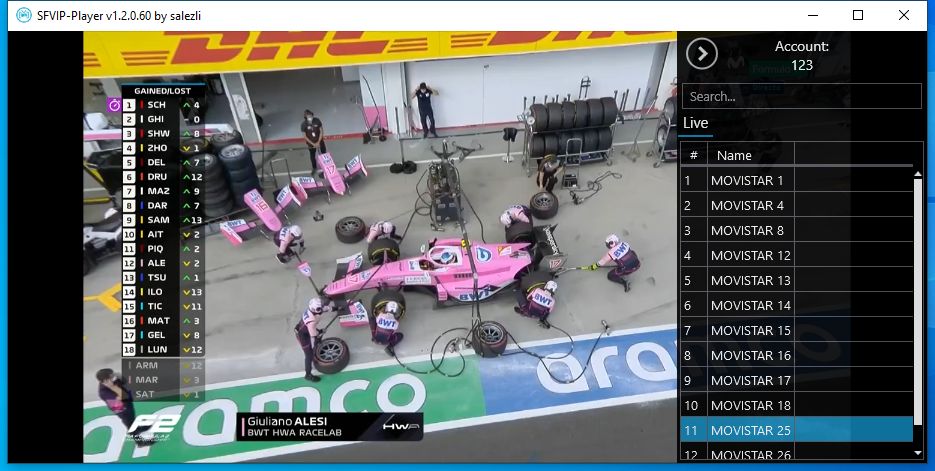
Task: Sort by the # column header
Action: pos(693,156)
